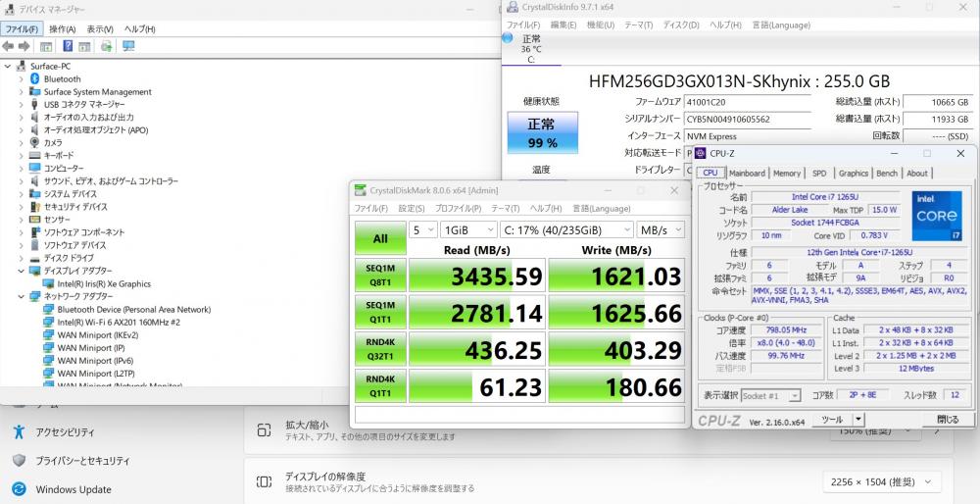
Task: Switch to the Memory tab in CPU-Z
Action: coord(786,174)
